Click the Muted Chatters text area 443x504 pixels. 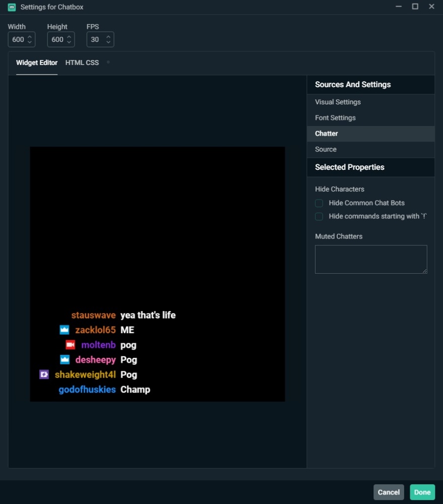tap(371, 260)
